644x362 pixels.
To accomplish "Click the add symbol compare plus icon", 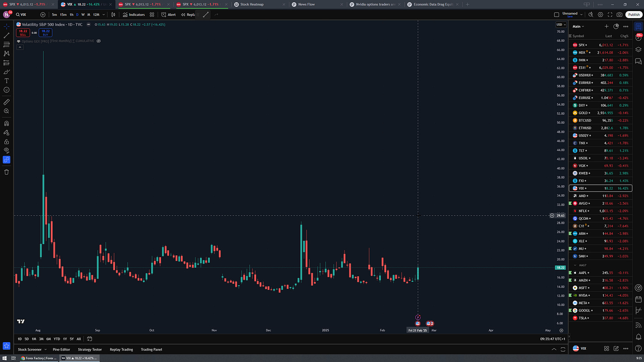I will pos(43,15).
